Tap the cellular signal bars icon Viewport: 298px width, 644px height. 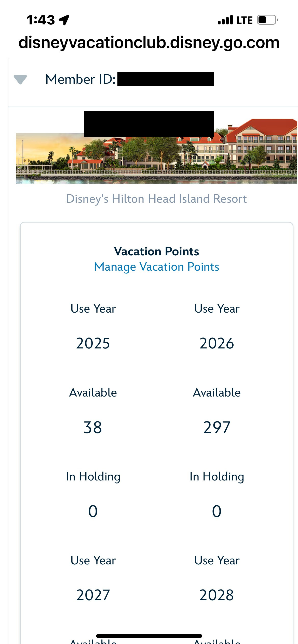(225, 20)
